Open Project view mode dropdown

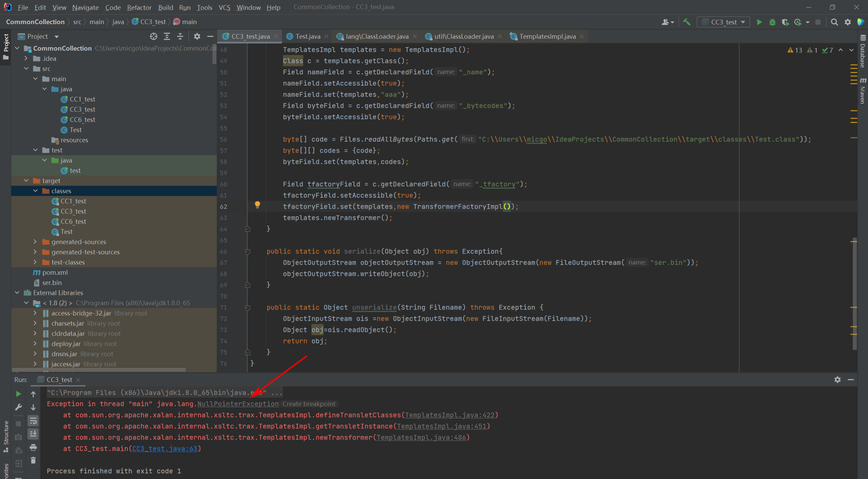[x=57, y=36]
